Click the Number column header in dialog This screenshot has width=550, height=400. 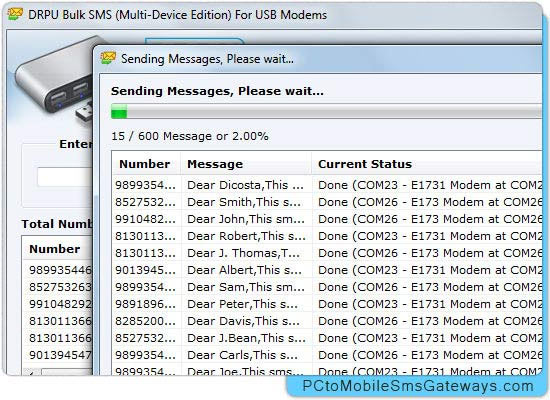pyautogui.click(x=146, y=164)
